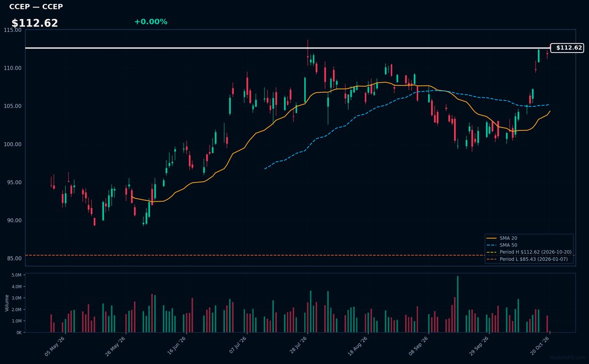Click the $112.62 price tag on right axis
Screen dimensions: 589x364
click(566, 48)
